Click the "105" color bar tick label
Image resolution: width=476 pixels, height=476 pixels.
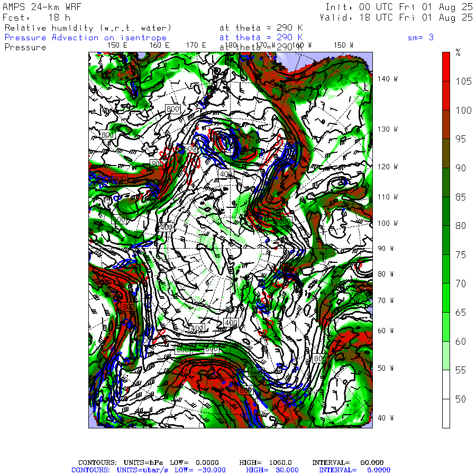(463, 81)
